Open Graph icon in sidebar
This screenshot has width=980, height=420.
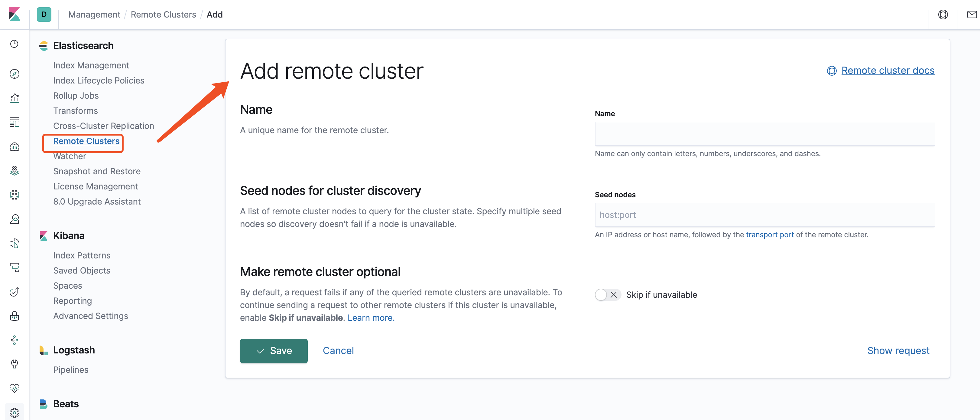pos(15,340)
